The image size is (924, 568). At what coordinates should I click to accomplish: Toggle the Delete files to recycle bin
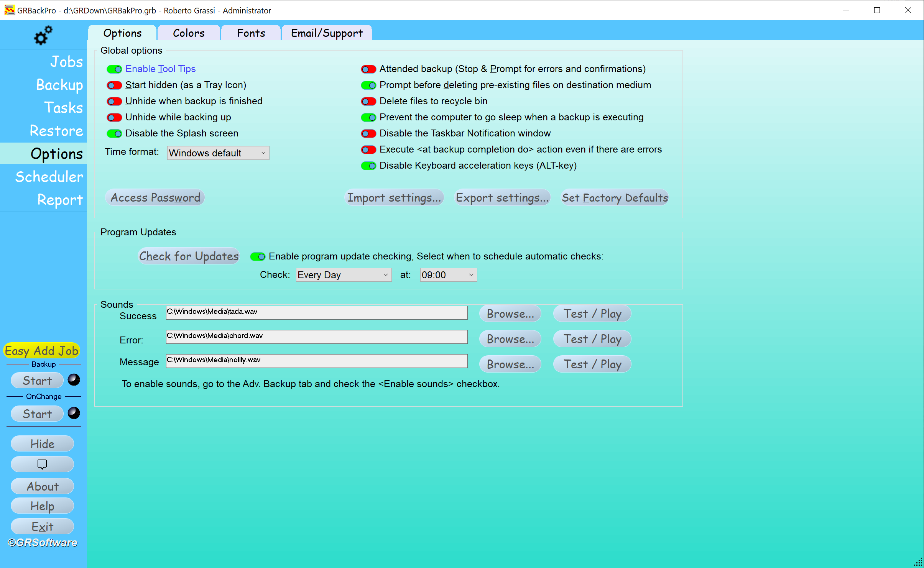pos(368,101)
